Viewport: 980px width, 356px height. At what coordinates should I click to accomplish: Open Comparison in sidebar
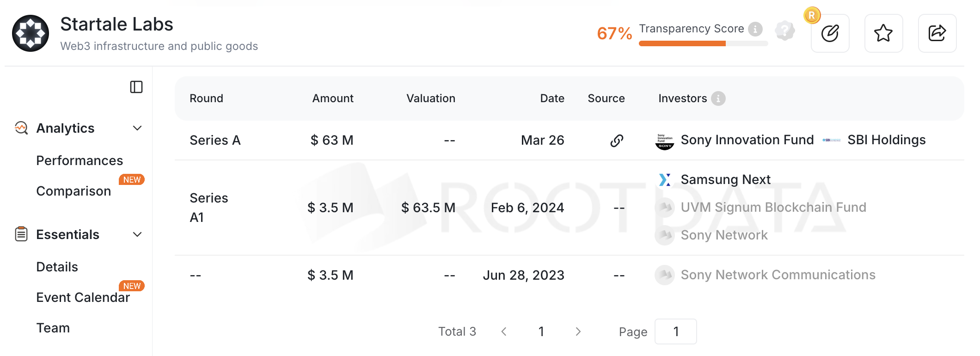[x=73, y=191]
